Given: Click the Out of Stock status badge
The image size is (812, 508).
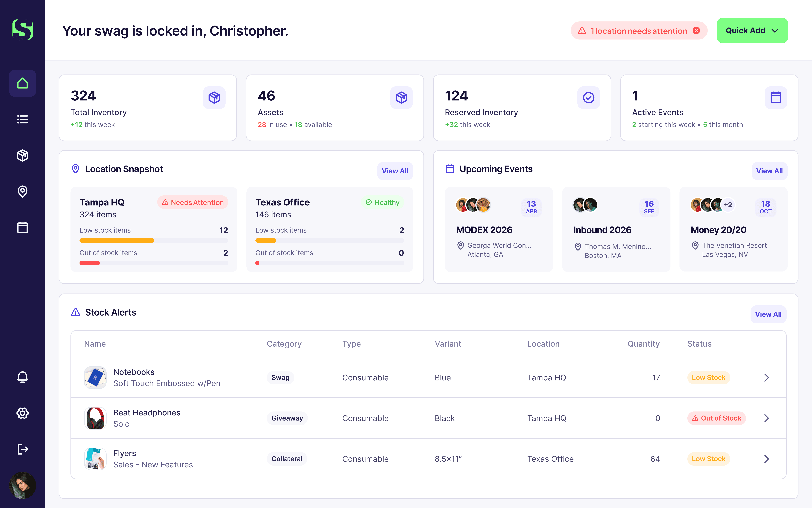Looking at the screenshot, I should click(716, 418).
